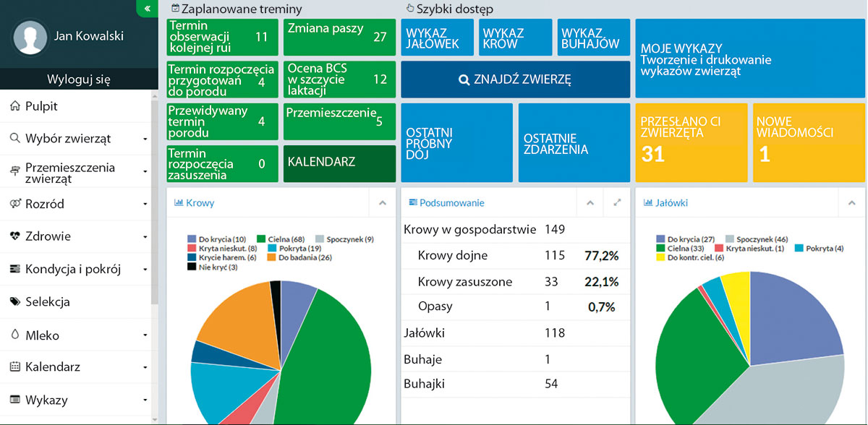Click the Znajdź zwierzę button
Screen dimensions: 868x425
[516, 80]
